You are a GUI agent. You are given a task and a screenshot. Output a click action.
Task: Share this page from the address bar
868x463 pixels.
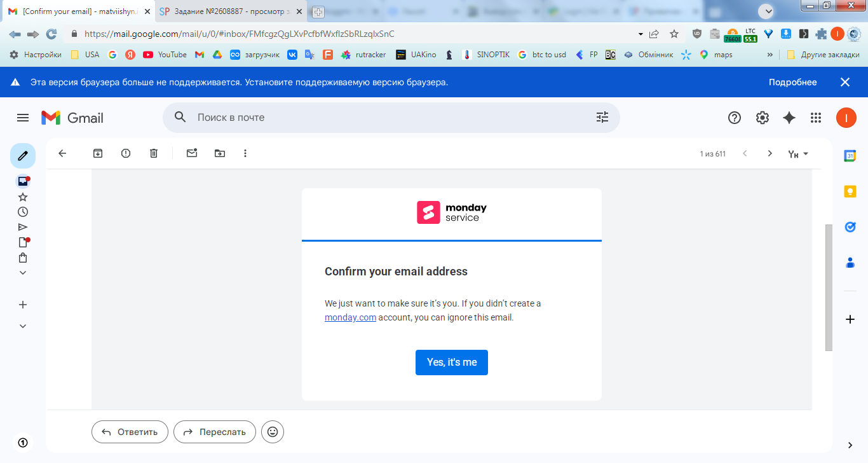(654, 34)
